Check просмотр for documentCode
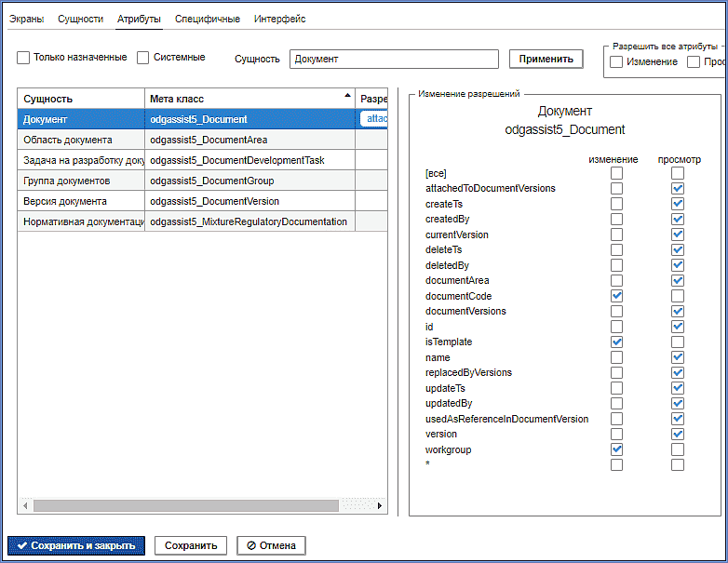The image size is (728, 563). tap(678, 296)
